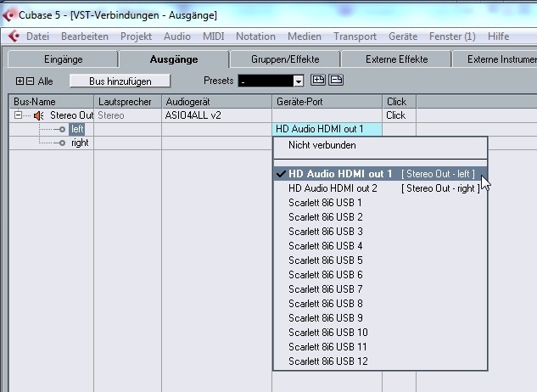The image size is (537, 392).
Task: Click the Cubase logo in title bar
Action: coord(8,15)
